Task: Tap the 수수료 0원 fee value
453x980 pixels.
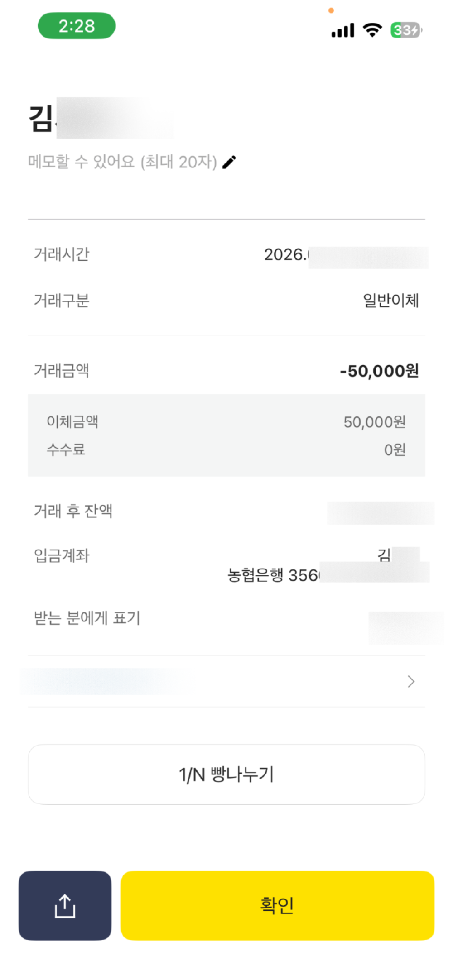Action: click(395, 449)
